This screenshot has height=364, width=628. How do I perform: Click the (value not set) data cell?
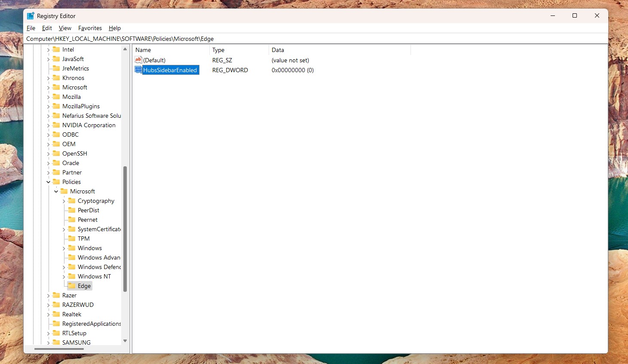pos(290,60)
